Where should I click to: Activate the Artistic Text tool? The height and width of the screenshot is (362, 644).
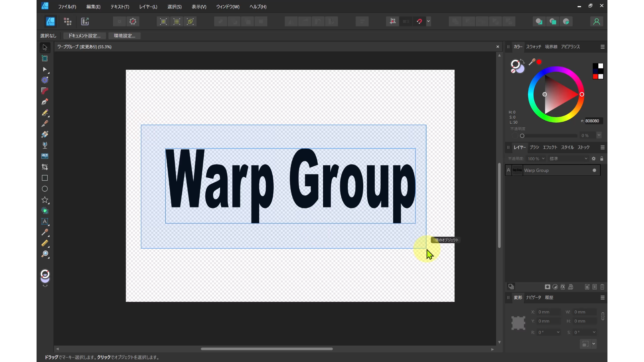(45, 222)
